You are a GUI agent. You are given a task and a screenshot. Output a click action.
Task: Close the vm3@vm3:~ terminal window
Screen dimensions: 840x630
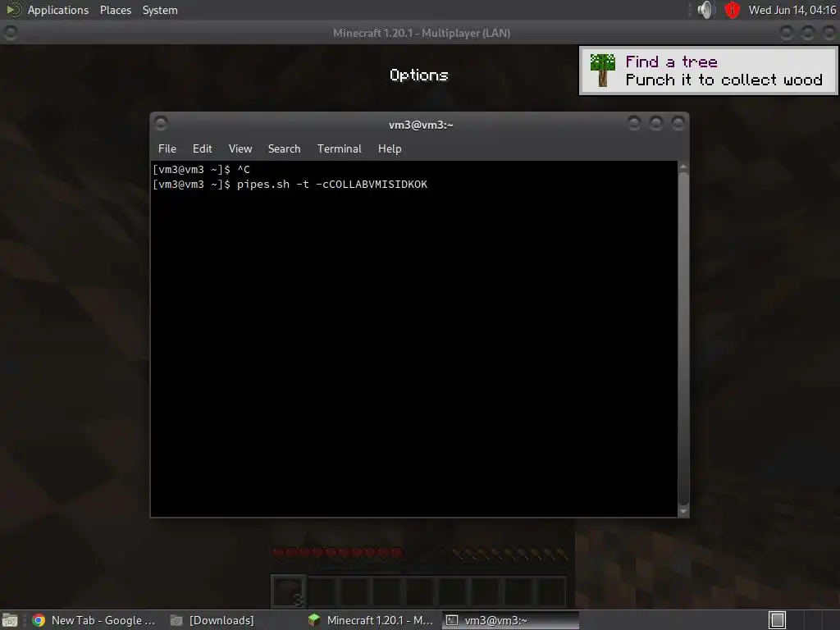(x=678, y=124)
